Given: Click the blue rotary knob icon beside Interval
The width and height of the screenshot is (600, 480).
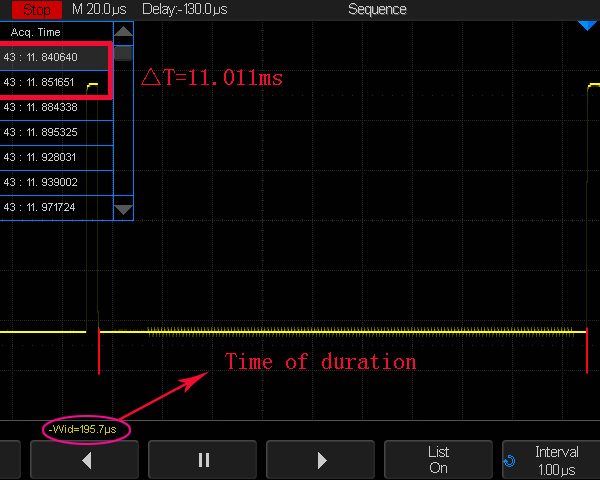Looking at the screenshot, I should [510, 461].
